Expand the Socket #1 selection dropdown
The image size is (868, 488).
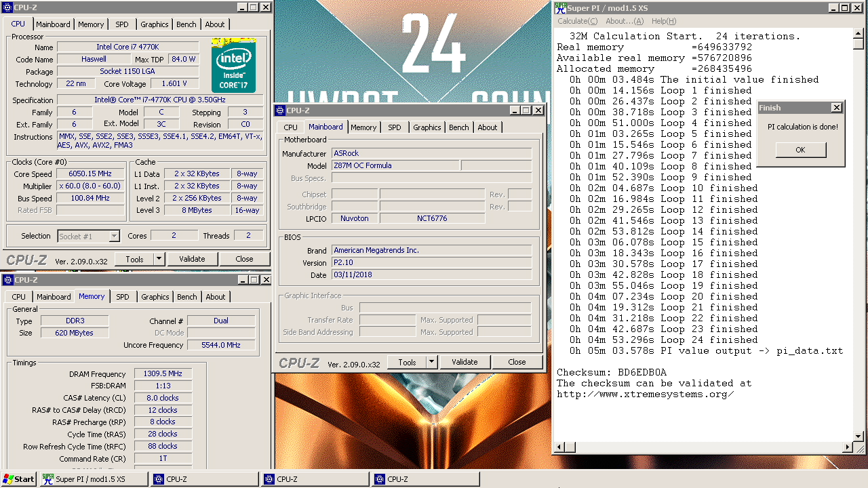(114, 236)
